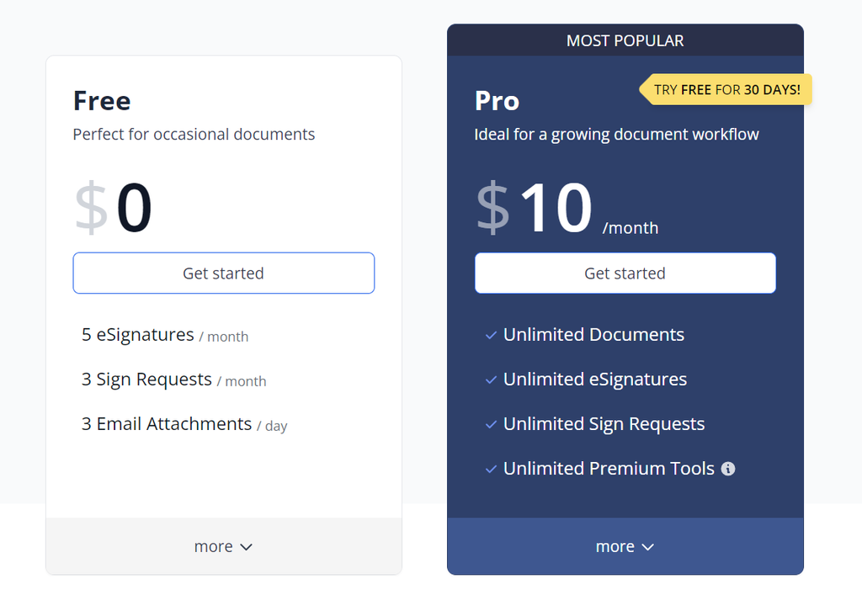Click the Free plan title heading
This screenshot has width=862, height=616.
pyautogui.click(x=101, y=100)
